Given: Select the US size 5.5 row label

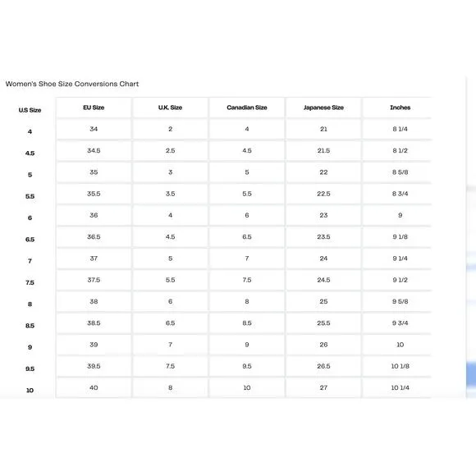Looking at the screenshot, I should point(30,196).
